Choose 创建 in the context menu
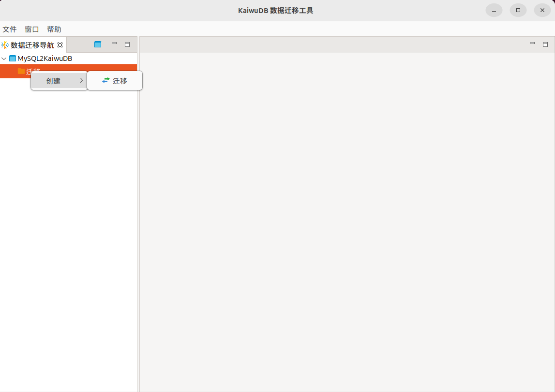The image size is (555, 392). (x=53, y=81)
